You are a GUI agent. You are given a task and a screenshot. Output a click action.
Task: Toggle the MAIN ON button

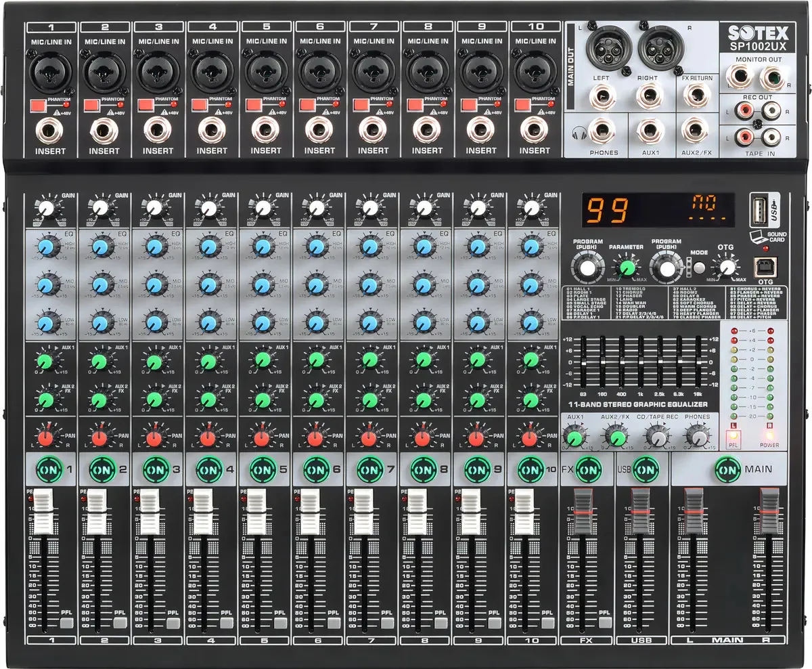(x=728, y=469)
